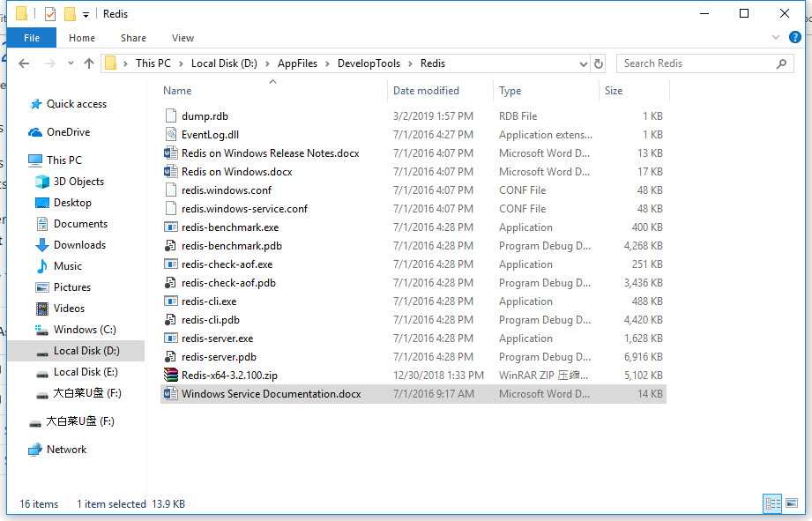Open Videos in sidebar
The image size is (812, 521).
point(69,309)
